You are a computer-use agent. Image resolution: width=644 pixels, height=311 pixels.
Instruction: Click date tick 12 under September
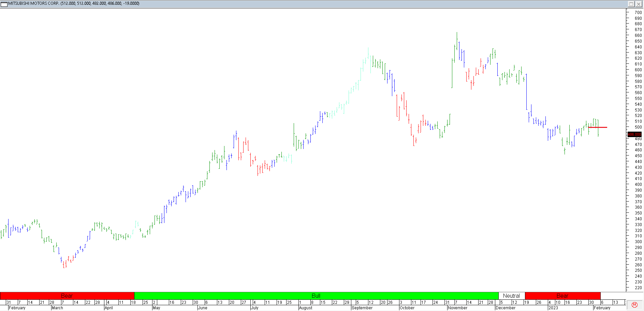click(371, 302)
